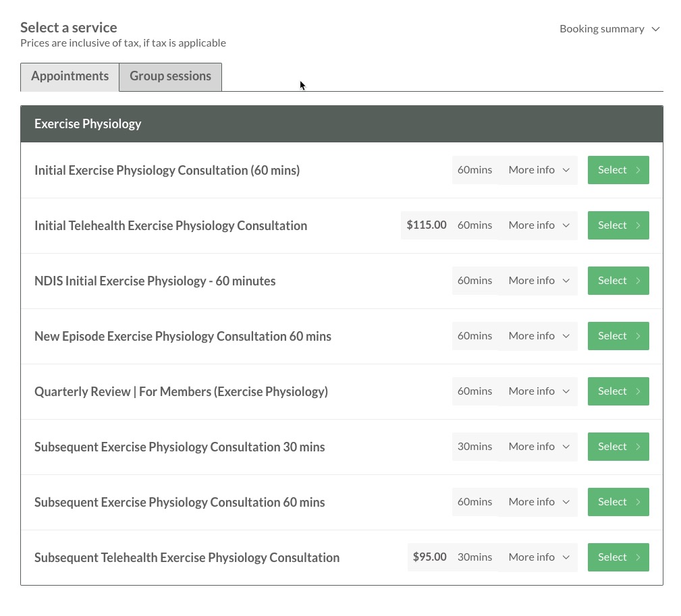
Task: Open More info for Subsequent Telehealth Consultation
Action: pos(539,557)
